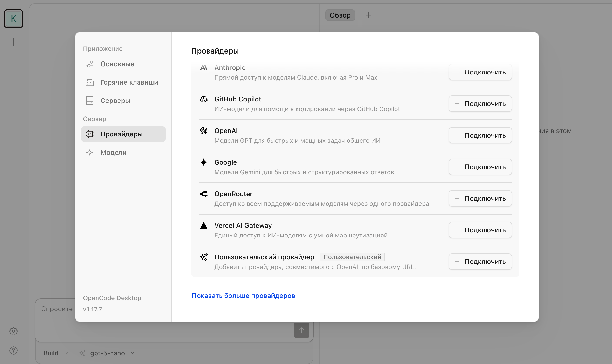Connect the Anthropic provider

[480, 72]
